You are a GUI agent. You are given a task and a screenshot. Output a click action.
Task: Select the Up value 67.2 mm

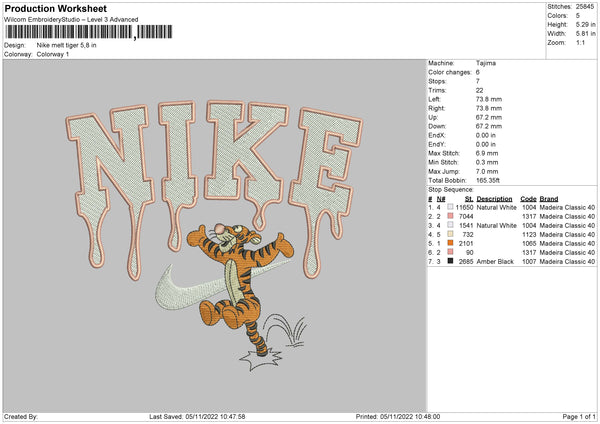[x=489, y=117]
